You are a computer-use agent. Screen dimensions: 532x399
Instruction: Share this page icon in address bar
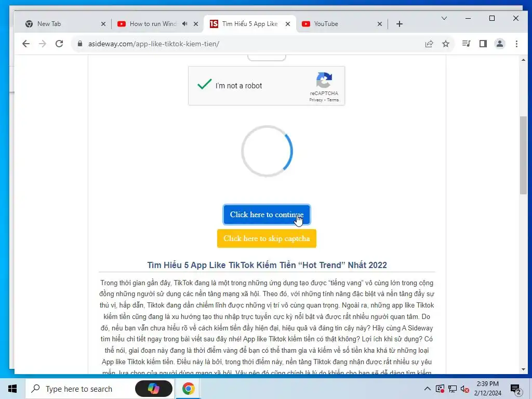[x=429, y=44]
